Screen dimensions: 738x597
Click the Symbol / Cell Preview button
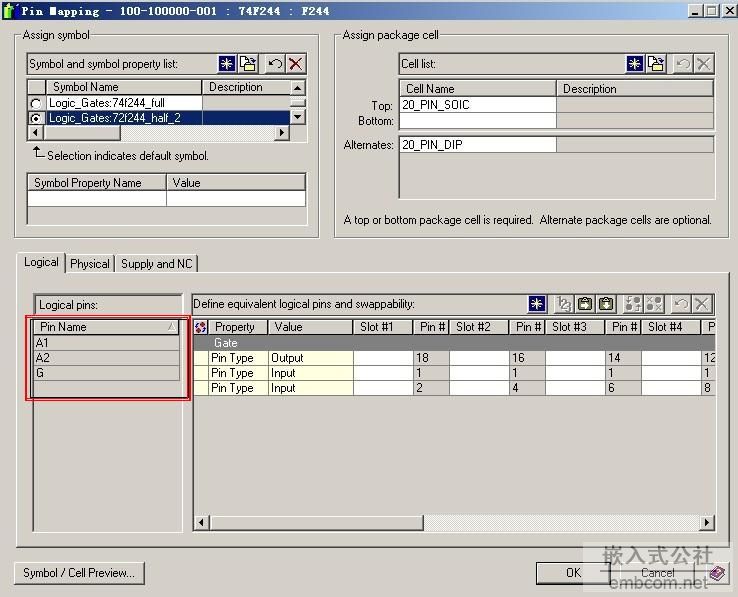tap(80, 573)
